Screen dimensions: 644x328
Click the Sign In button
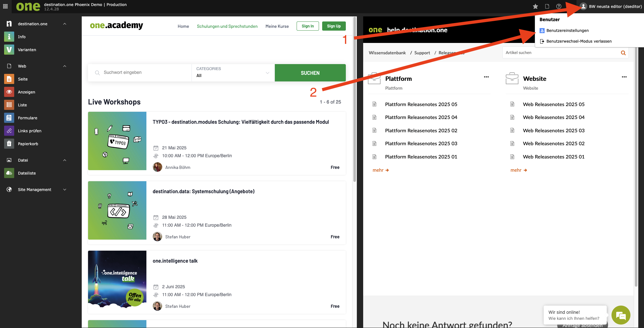point(308,26)
